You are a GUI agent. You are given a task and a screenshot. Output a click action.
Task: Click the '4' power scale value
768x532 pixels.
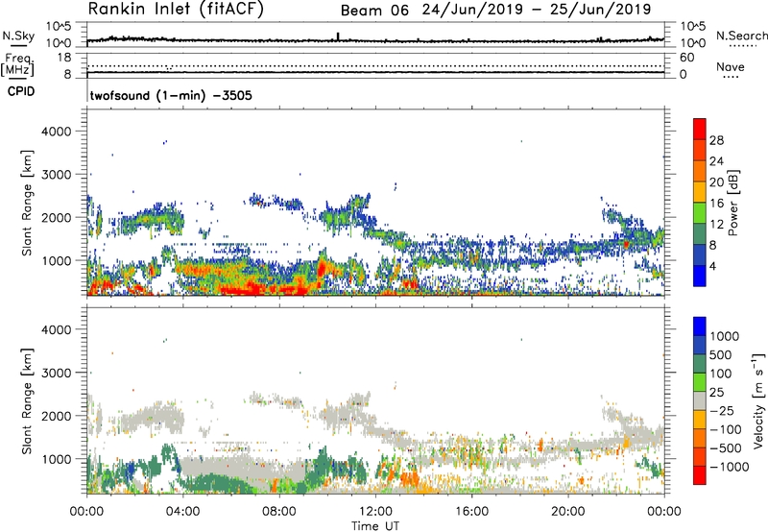tap(713, 266)
